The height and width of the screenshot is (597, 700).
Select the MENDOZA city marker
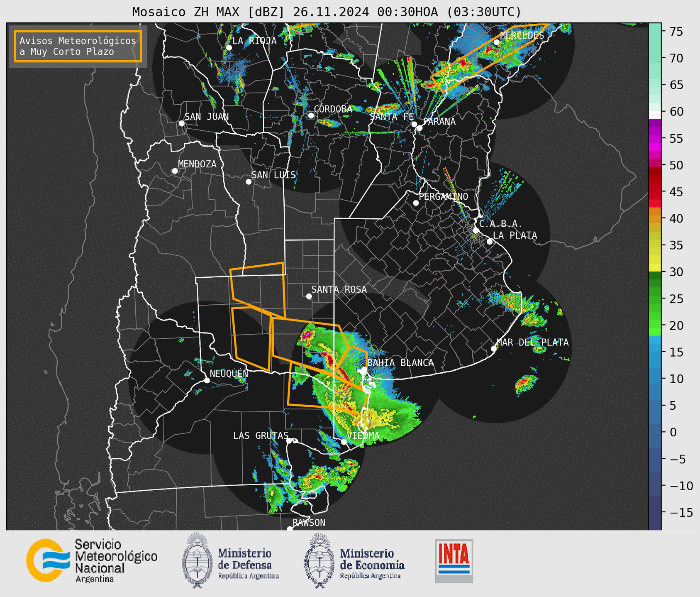pos(175,171)
